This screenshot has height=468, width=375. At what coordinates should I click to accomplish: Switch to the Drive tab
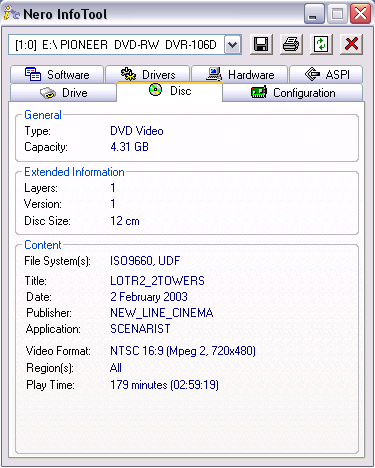click(x=63, y=93)
